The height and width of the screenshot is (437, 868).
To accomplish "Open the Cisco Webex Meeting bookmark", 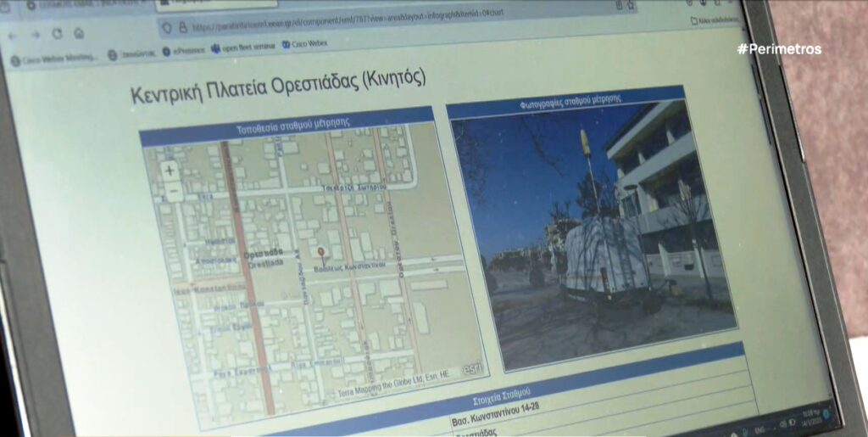I will [54, 59].
